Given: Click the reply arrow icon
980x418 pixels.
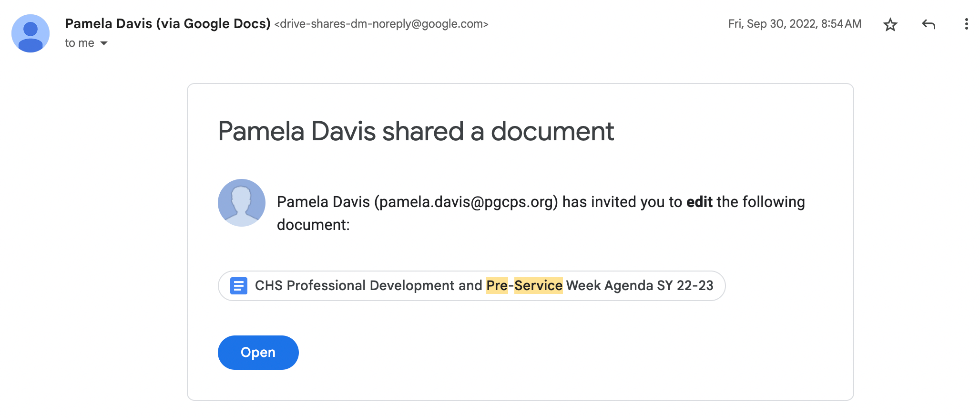Looking at the screenshot, I should point(929,24).
